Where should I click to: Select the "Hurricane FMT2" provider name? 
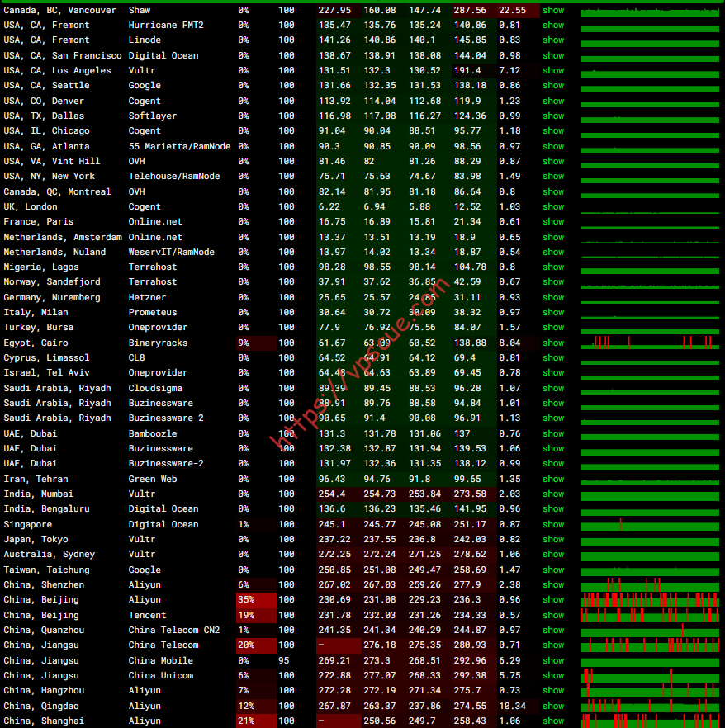[166, 25]
